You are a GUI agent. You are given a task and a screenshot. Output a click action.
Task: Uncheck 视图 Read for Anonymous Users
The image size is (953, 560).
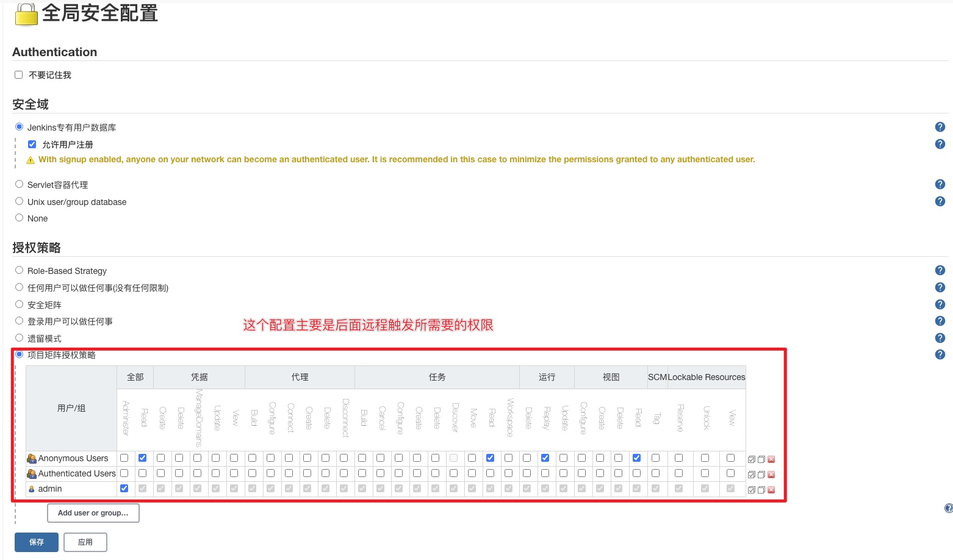(x=636, y=458)
